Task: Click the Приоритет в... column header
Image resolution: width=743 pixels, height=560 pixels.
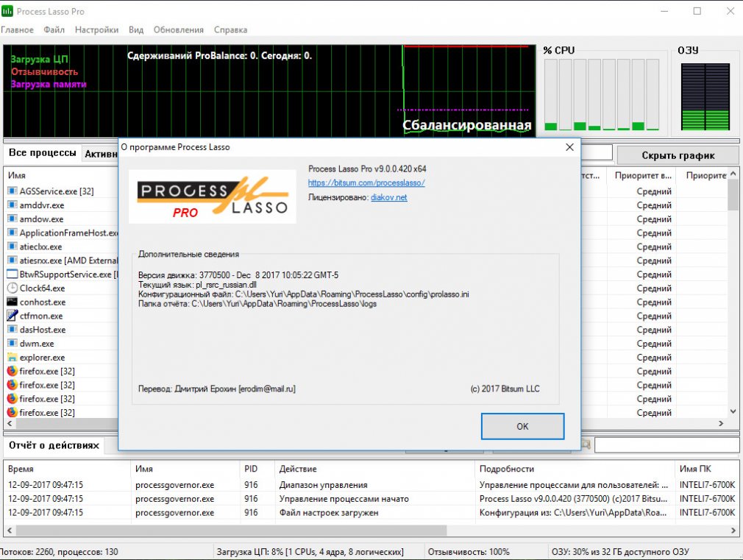Action: point(643,175)
